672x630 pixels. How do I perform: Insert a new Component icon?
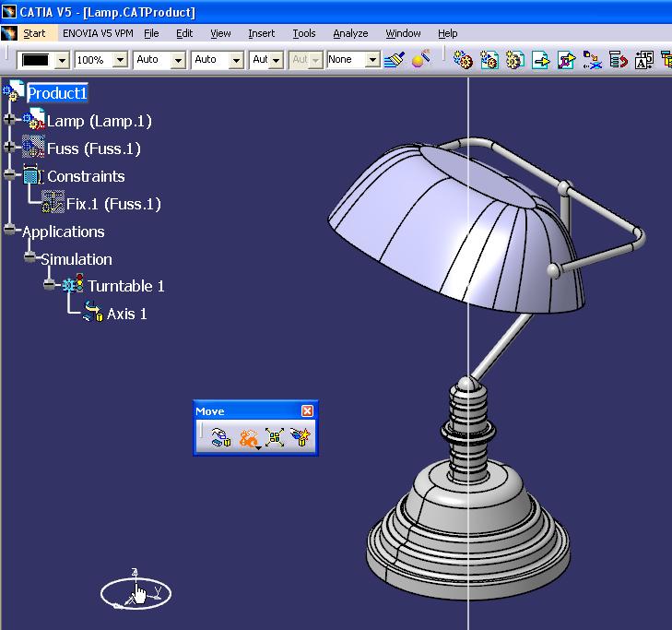pos(464,60)
